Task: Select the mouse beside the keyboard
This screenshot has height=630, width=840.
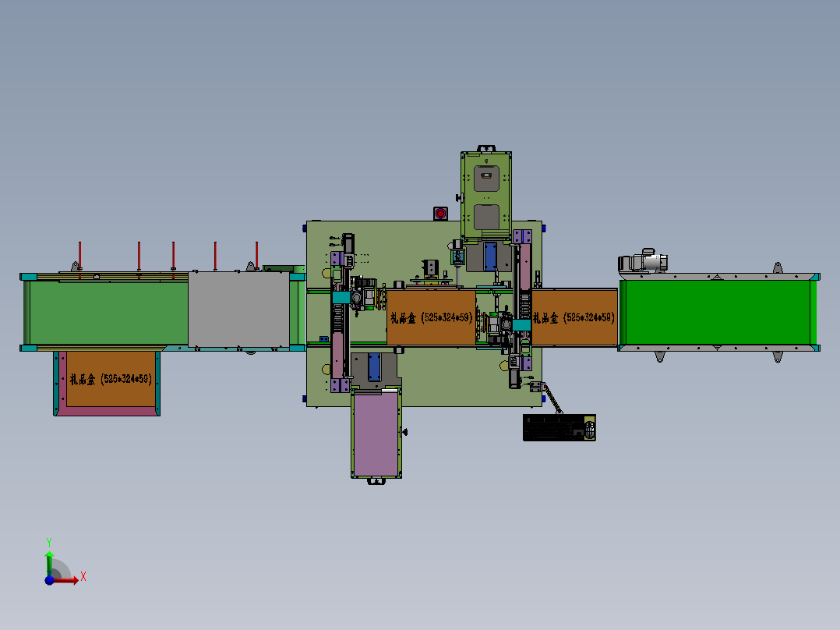Action: click(x=590, y=430)
